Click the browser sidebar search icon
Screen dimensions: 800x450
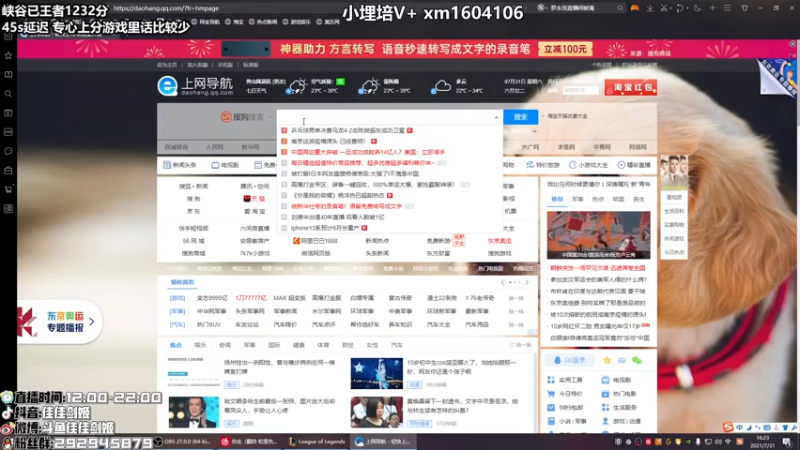pyautogui.click(x=8, y=94)
